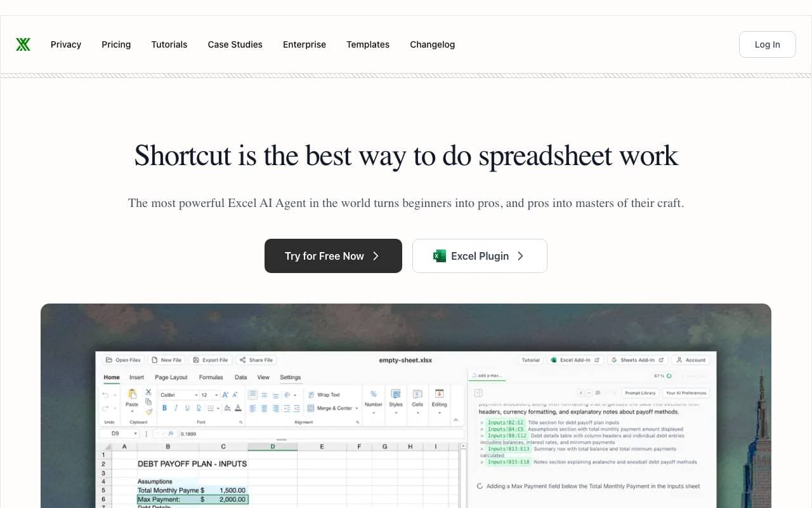Open the cell borders dropdown
812x508 pixels.
213,408
